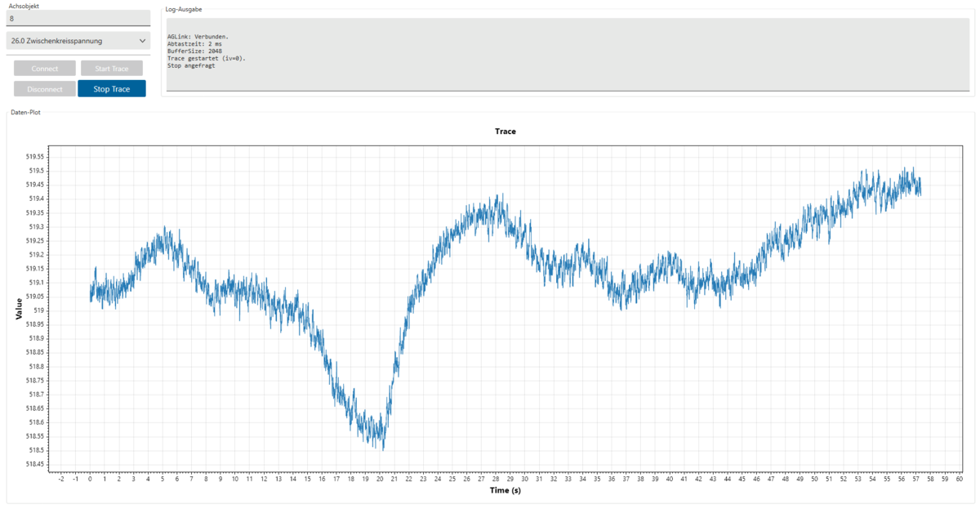The width and height of the screenshot is (980, 509).
Task: Click the trace's lowest dip near 20 seconds
Action: (382, 448)
